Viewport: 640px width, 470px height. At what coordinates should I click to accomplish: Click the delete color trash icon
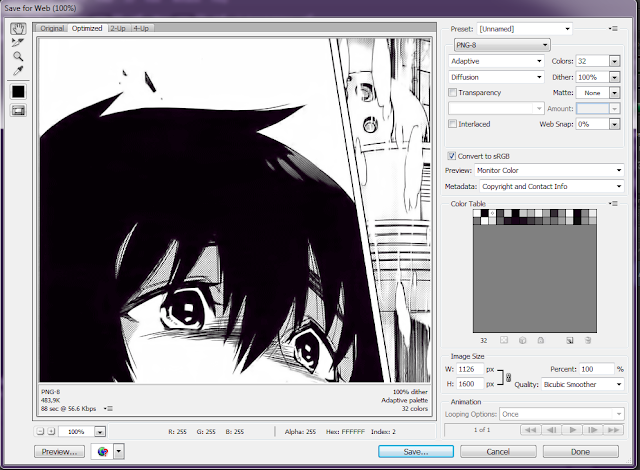[x=588, y=340]
